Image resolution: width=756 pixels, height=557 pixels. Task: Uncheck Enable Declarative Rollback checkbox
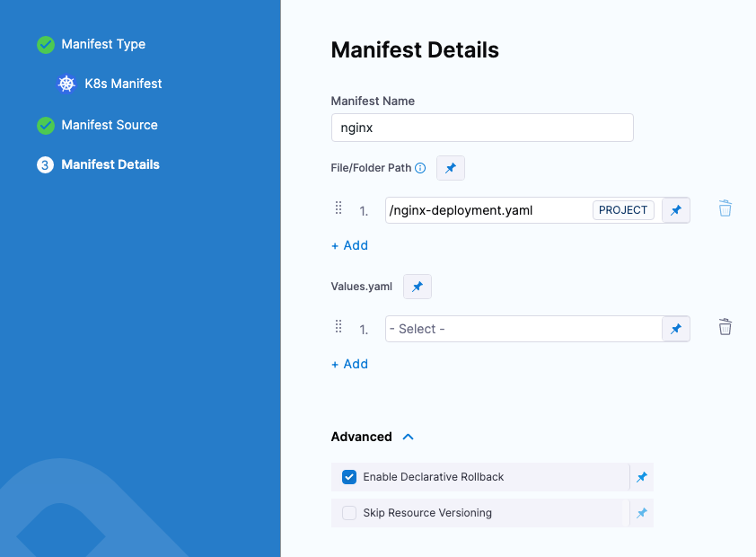pyautogui.click(x=349, y=477)
